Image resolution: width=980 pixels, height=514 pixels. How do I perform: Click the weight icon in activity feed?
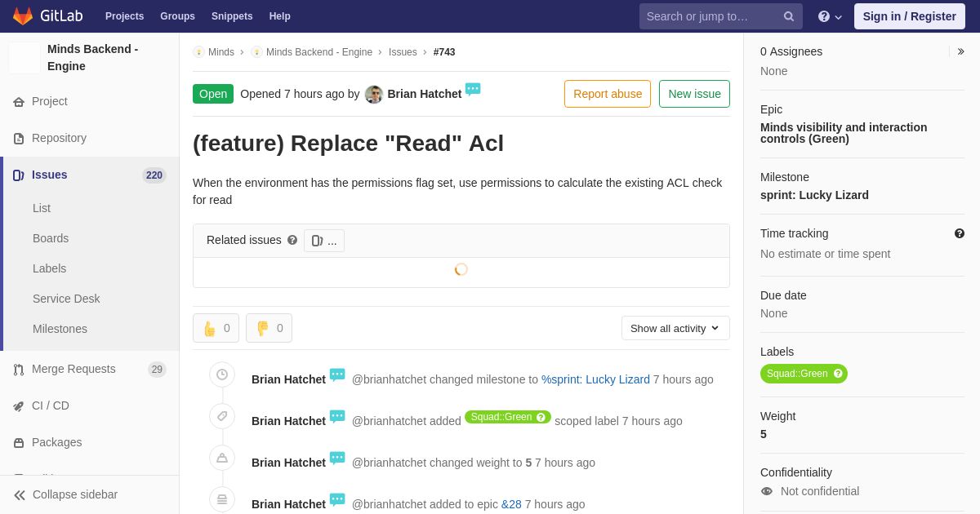coord(222,459)
